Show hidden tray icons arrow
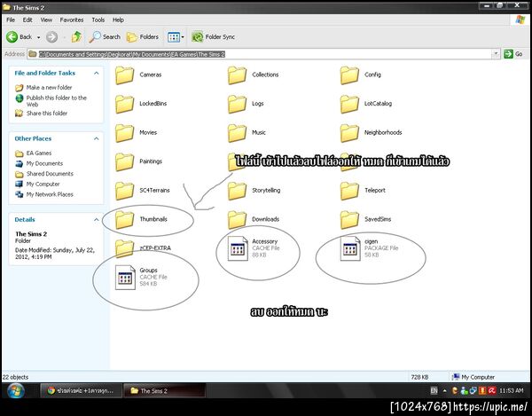The image size is (532, 416). coord(444,390)
